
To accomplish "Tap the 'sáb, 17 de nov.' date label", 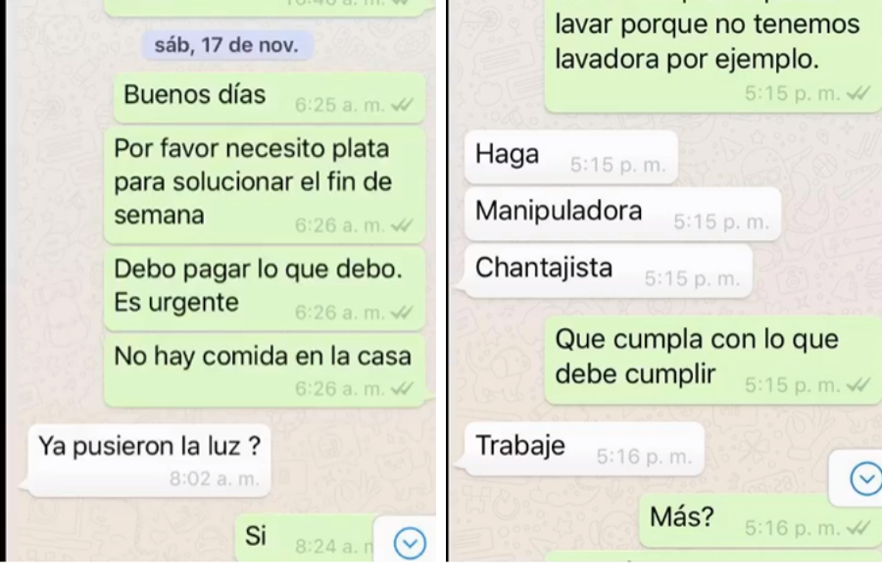I will coord(226,45).
